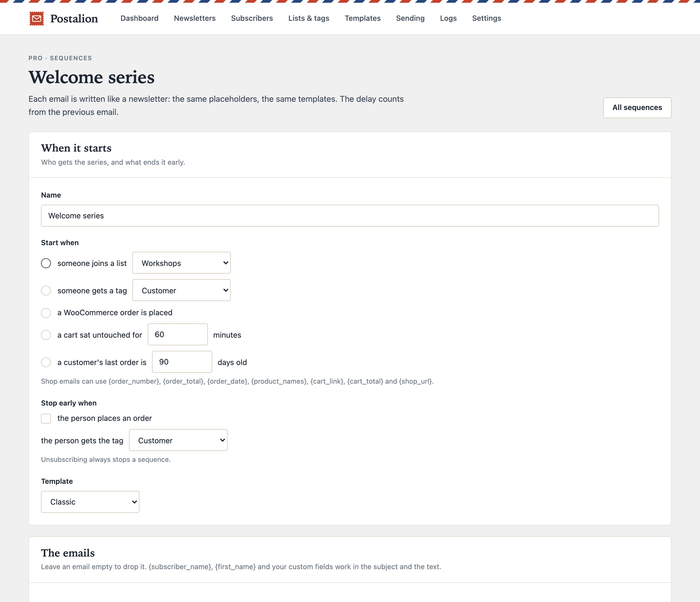Viewport: 700px width, 602px height.
Task: Open Settings in the top navigation
Action: 486,18
